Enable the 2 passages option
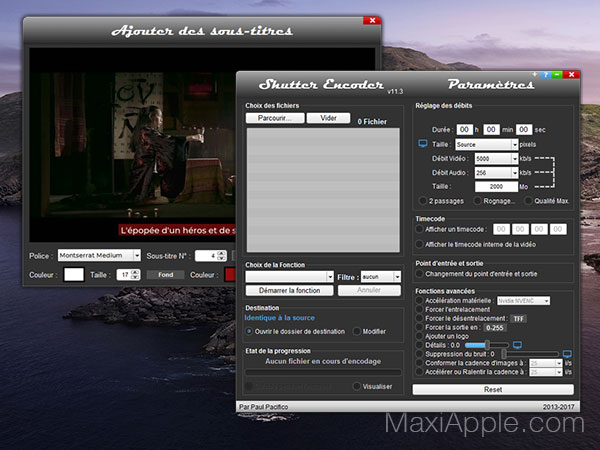 pyautogui.click(x=421, y=200)
